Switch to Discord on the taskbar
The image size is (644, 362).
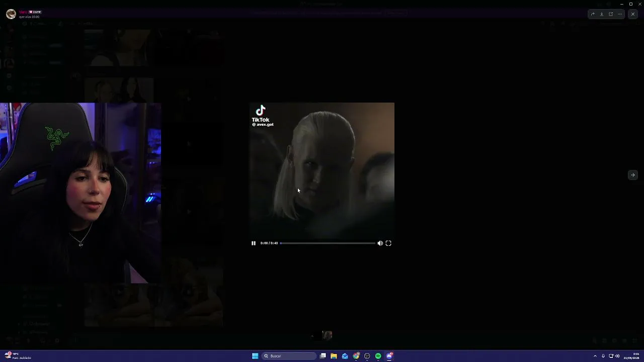pyautogui.click(x=389, y=356)
